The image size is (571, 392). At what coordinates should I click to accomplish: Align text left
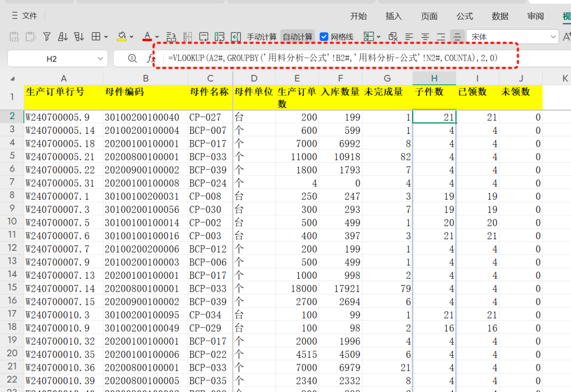pyautogui.click(x=409, y=37)
